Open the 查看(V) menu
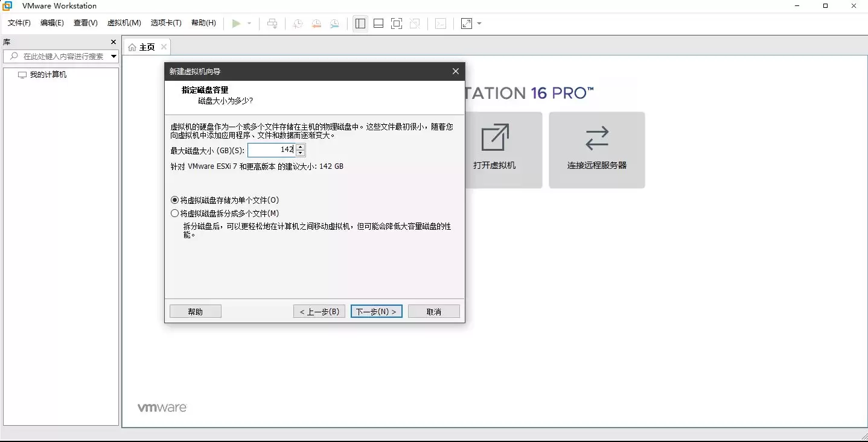 (x=85, y=23)
